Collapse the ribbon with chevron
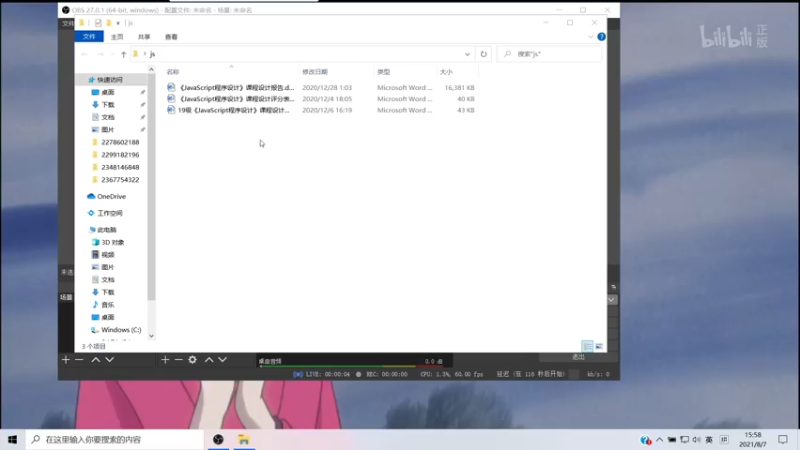The width and height of the screenshot is (800, 450). coord(590,37)
